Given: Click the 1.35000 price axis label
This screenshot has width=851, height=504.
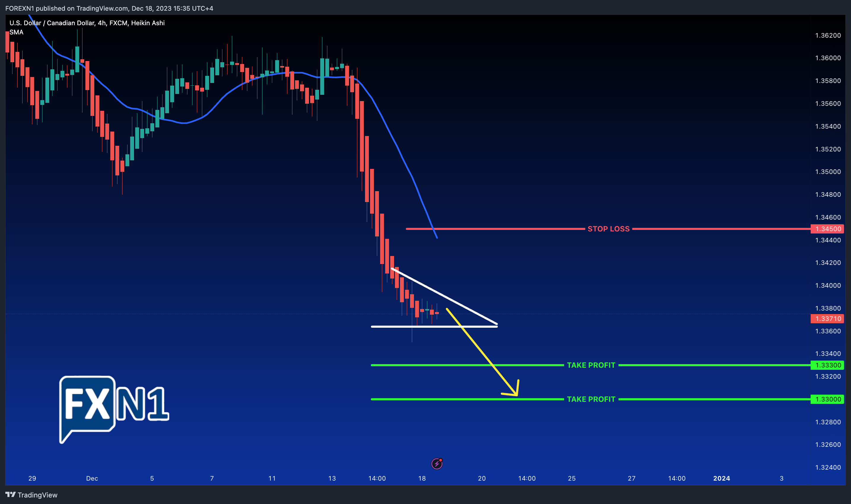Looking at the screenshot, I should click(828, 172).
